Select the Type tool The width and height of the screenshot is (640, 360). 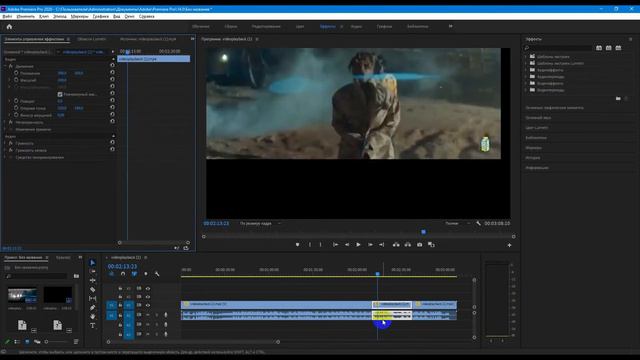tap(93, 325)
